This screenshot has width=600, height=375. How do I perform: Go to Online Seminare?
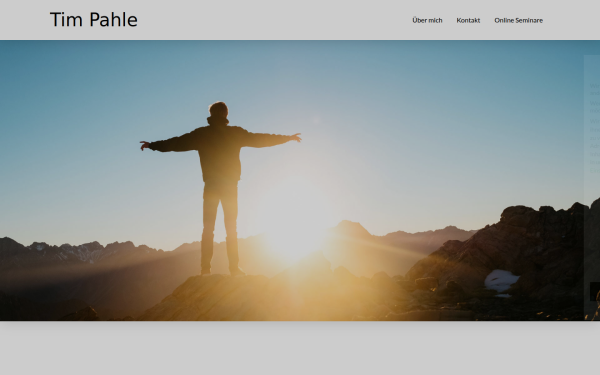518,20
